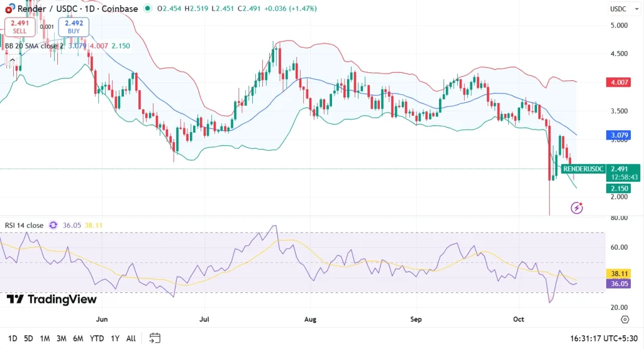Select the 1D time range
Image resolution: width=644 pixels, height=349 pixels.
coord(12,338)
